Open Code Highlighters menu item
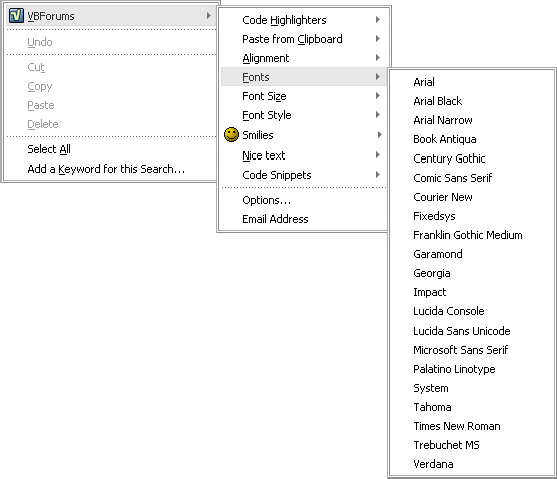Image resolution: width=557 pixels, height=479 pixels. point(304,20)
